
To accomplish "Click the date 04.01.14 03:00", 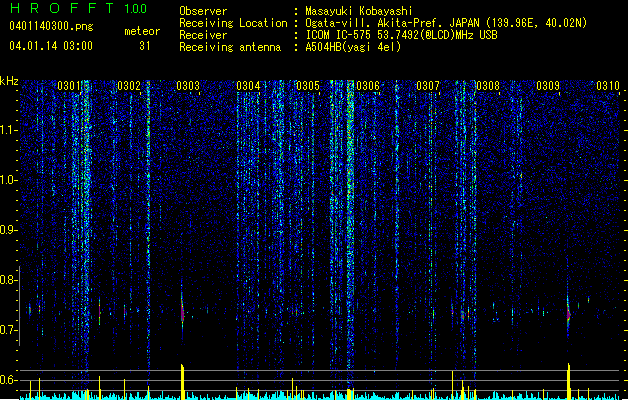I will tap(51, 46).
